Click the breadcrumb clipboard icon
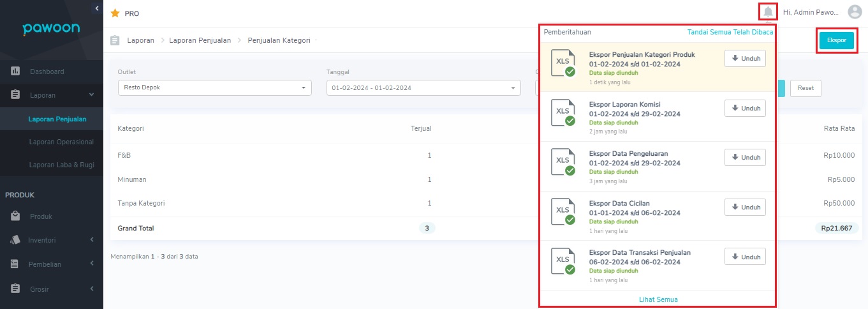 pos(115,40)
